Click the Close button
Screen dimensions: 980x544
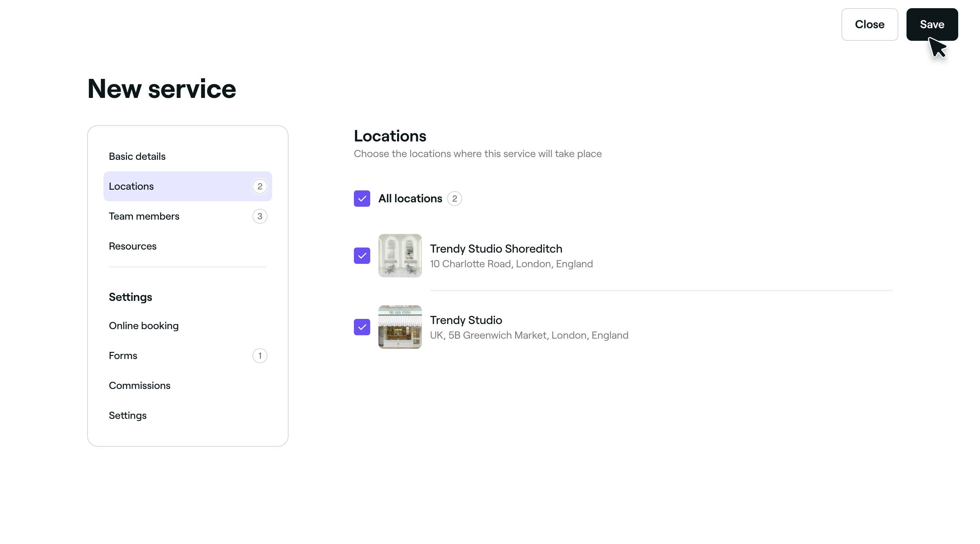[x=870, y=24]
